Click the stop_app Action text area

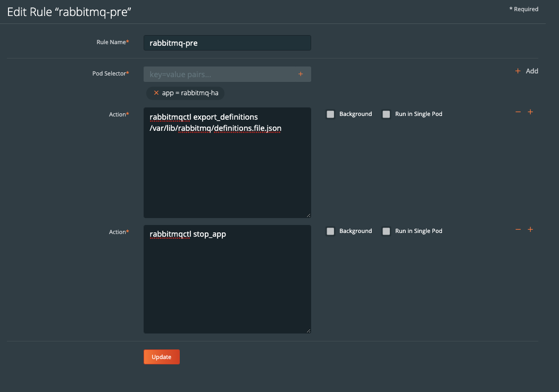tap(227, 279)
